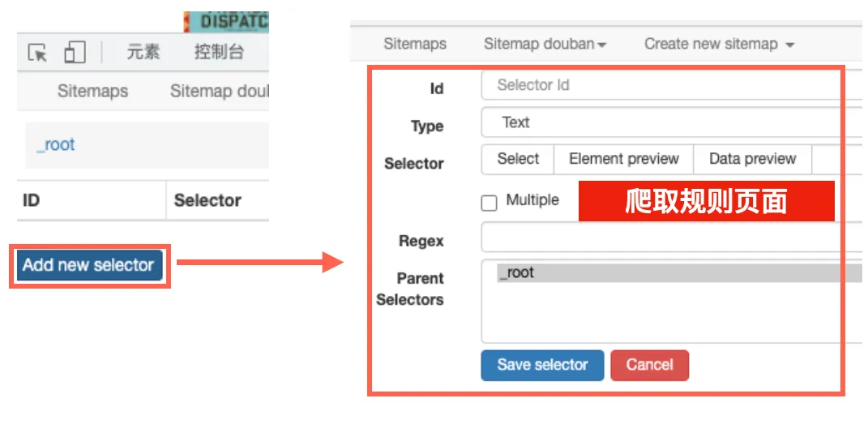Screen dimensions: 868x424
Task: Click the inspect element cursor icon
Action: (x=37, y=54)
